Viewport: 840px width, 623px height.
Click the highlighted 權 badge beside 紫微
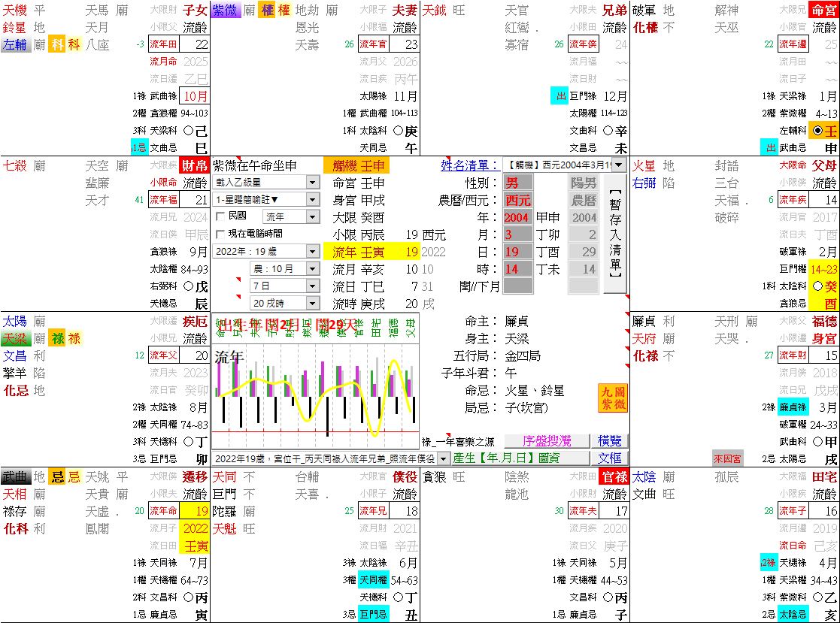tap(266, 11)
